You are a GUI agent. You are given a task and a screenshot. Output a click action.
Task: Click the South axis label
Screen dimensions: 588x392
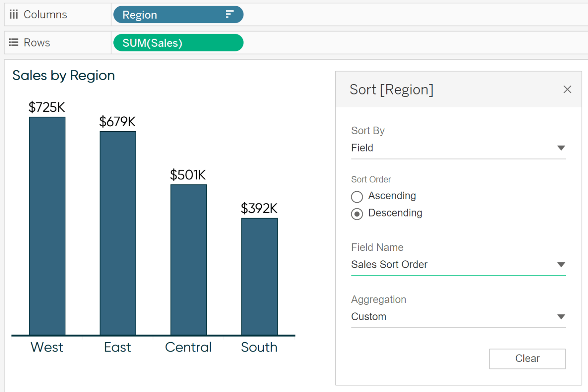(259, 347)
